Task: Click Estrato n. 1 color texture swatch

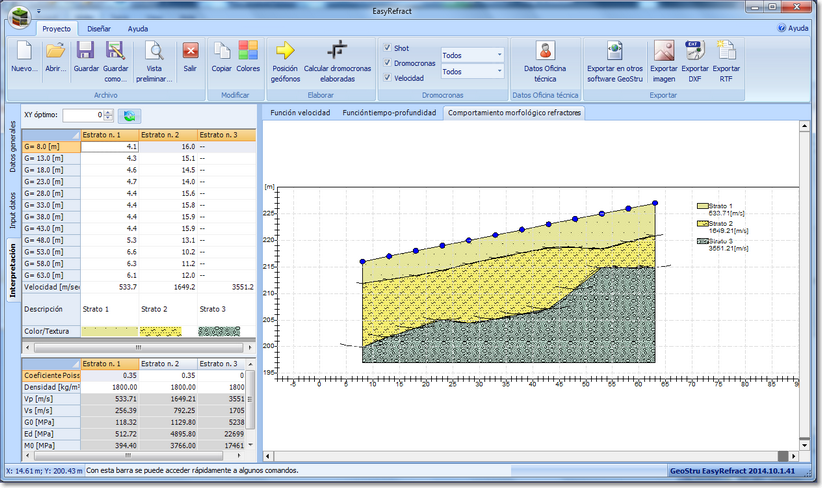Action: pos(110,331)
